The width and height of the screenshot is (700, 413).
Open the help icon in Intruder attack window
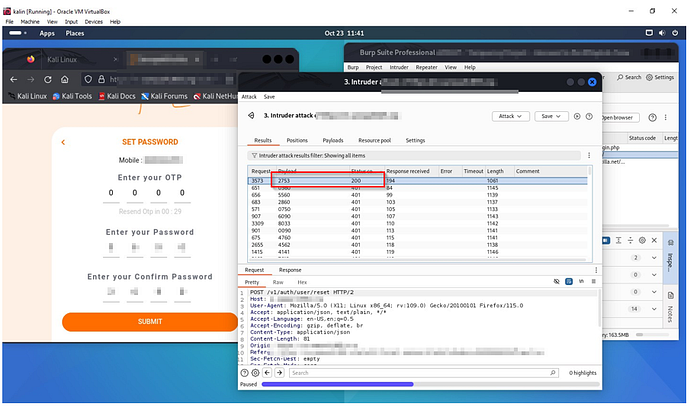(589, 116)
